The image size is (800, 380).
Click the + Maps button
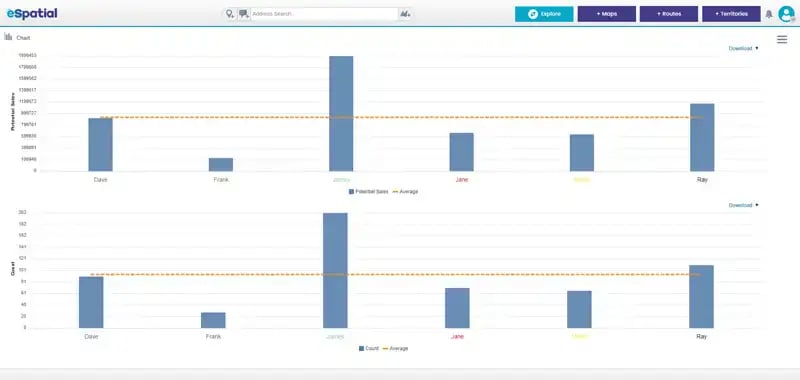click(607, 14)
